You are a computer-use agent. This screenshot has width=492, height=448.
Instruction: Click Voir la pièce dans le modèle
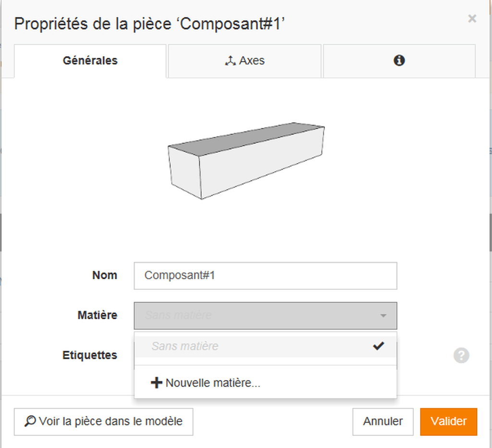pyautogui.click(x=104, y=421)
